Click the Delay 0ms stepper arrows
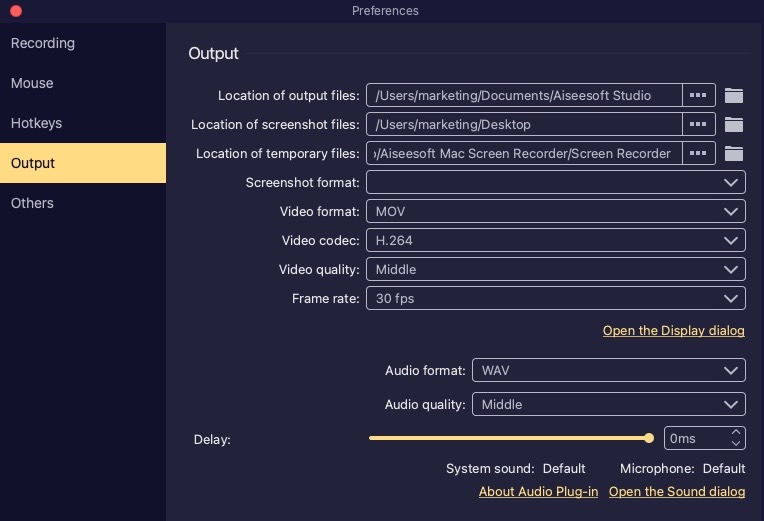Image resolution: width=764 pixels, height=521 pixels. (737, 438)
